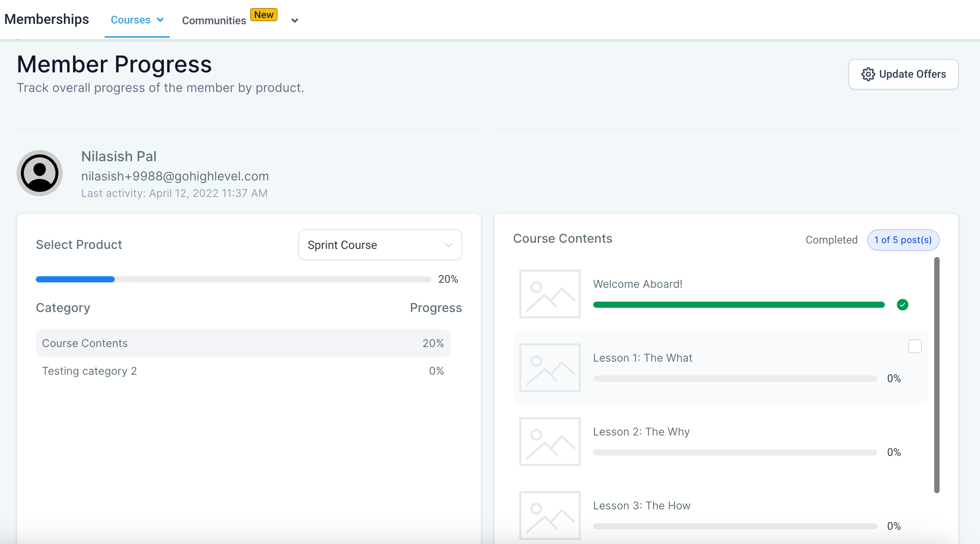Viewport: 980px width, 544px height.
Task: Click the Lesson 2: The Why title
Action: point(641,432)
